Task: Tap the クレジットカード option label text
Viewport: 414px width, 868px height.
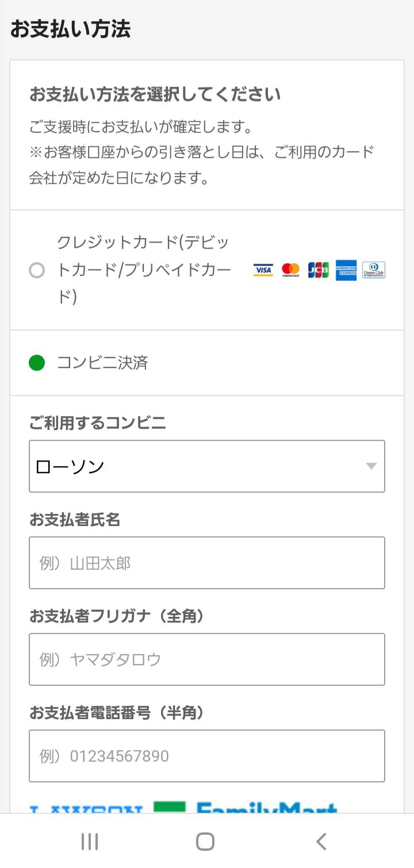Action: tap(144, 270)
